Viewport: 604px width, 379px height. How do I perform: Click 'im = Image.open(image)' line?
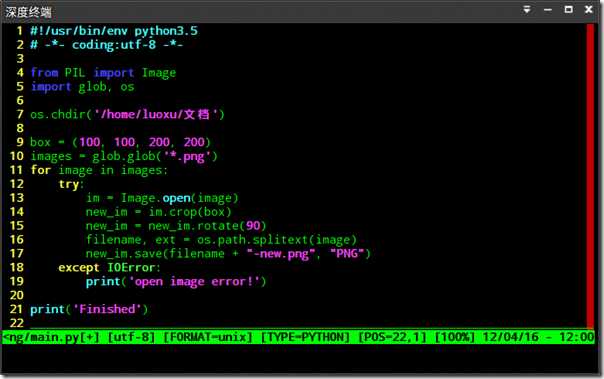(162, 198)
